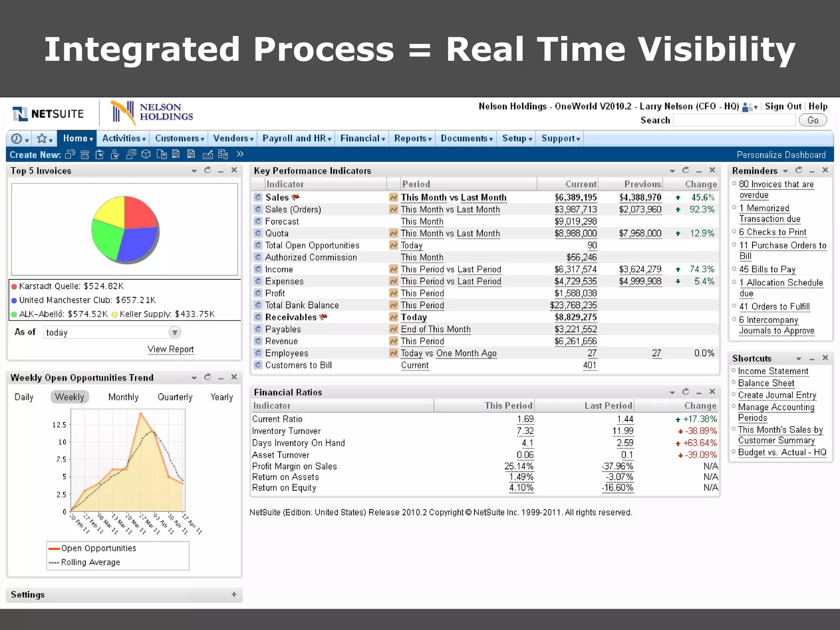
Task: Open Reminders portlet menu arrow
Action: point(785,171)
